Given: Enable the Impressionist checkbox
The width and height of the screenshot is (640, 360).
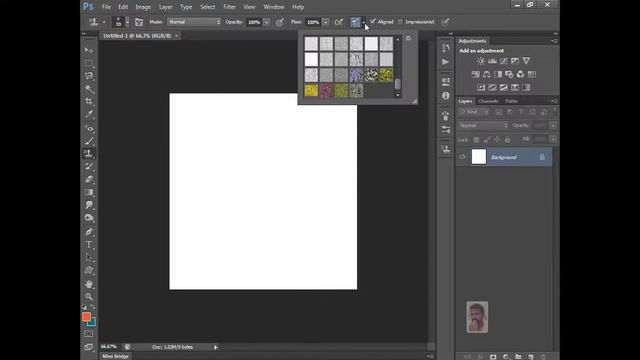Looking at the screenshot, I should [400, 22].
